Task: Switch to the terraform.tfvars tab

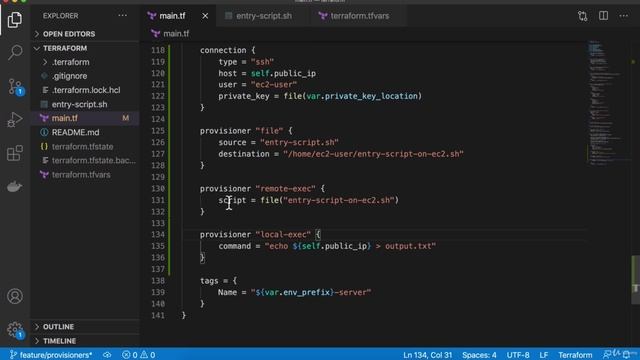Action: click(360, 16)
